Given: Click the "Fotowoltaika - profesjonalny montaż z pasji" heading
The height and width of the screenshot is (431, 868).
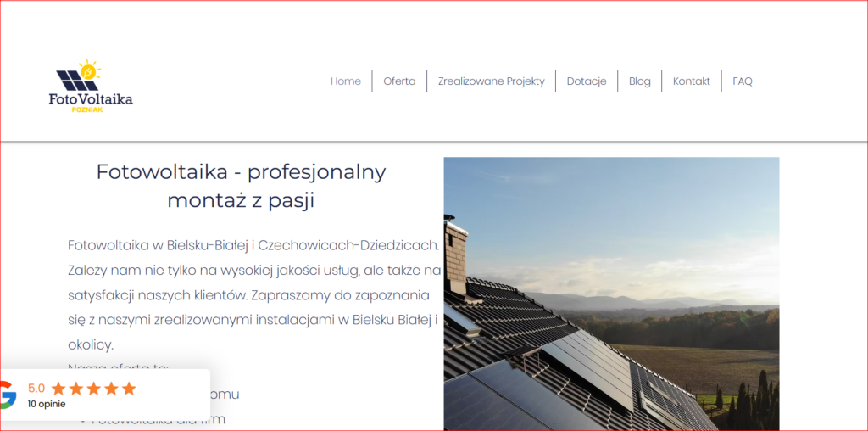Looking at the screenshot, I should [241, 186].
